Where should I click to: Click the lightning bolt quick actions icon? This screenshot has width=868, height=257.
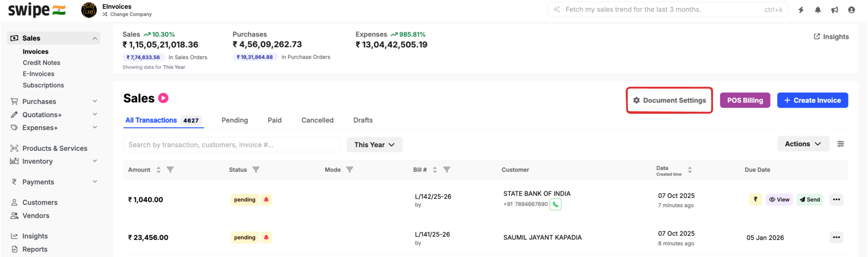(x=801, y=10)
